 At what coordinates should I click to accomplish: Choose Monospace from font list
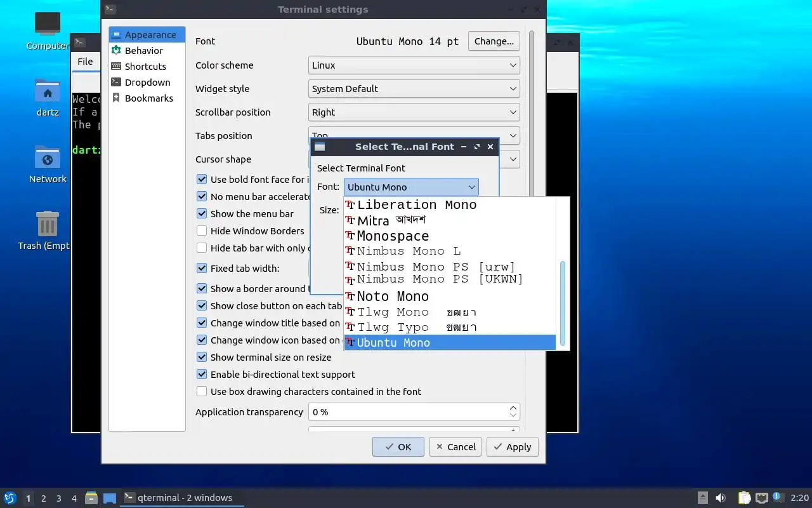click(x=450, y=236)
